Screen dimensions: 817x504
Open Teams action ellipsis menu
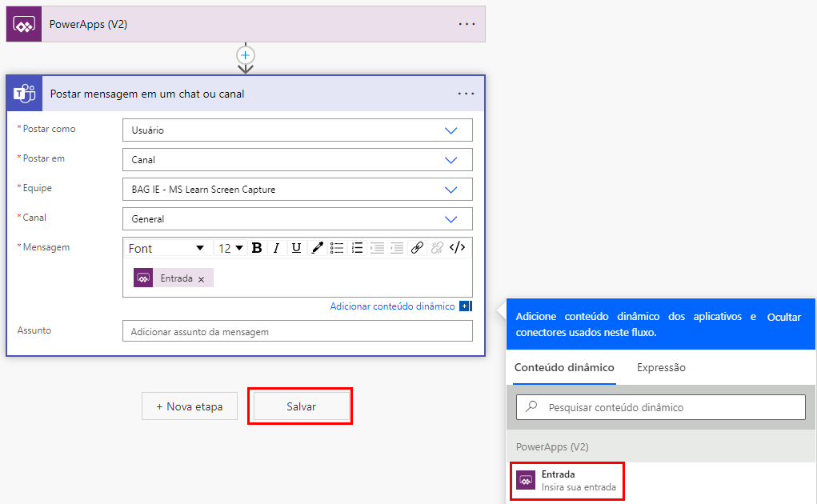point(467,94)
